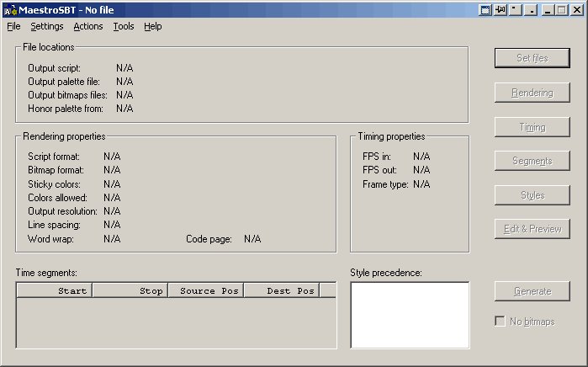Viewport: 588px width, 367px height.
Task: Click the Edit & Preview button
Action: tap(532, 229)
